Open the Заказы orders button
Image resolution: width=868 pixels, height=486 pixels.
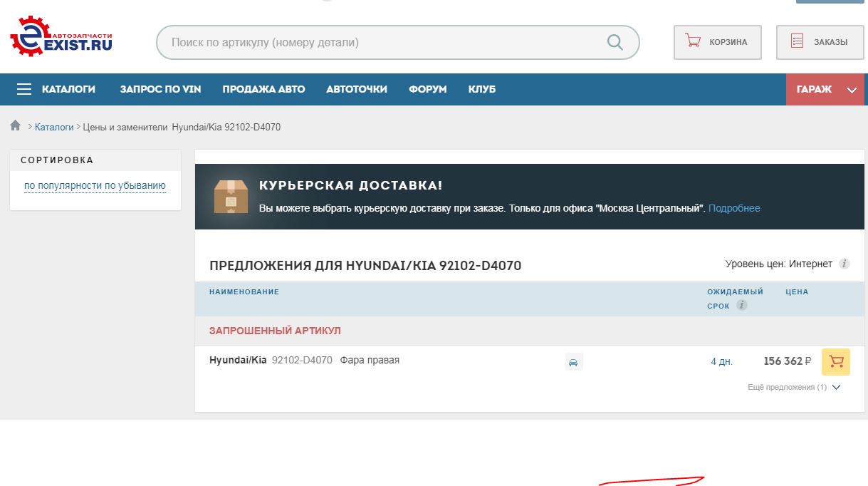click(820, 42)
